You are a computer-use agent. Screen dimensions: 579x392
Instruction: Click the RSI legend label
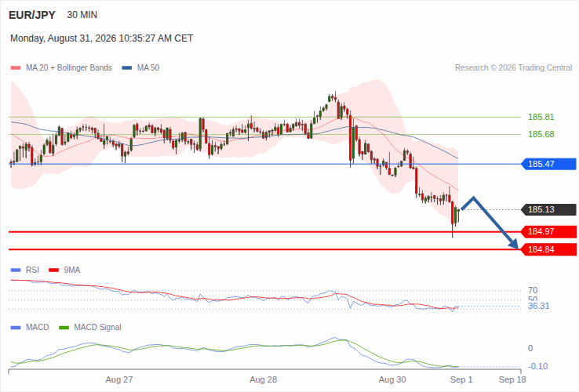tap(32, 270)
